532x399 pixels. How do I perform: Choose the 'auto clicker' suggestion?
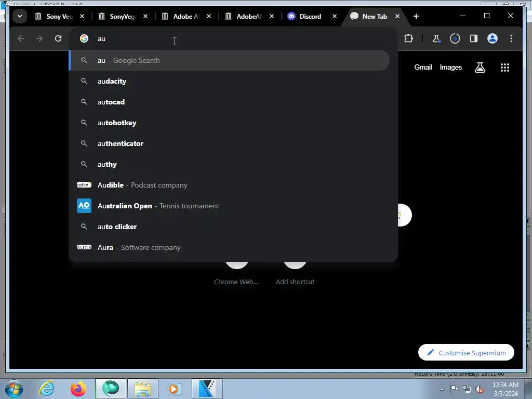point(229,227)
